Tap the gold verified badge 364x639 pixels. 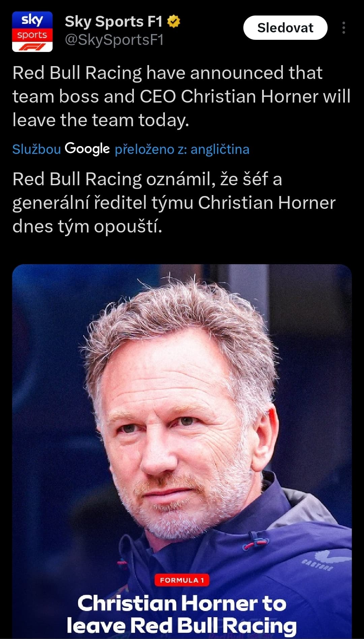coord(174,21)
